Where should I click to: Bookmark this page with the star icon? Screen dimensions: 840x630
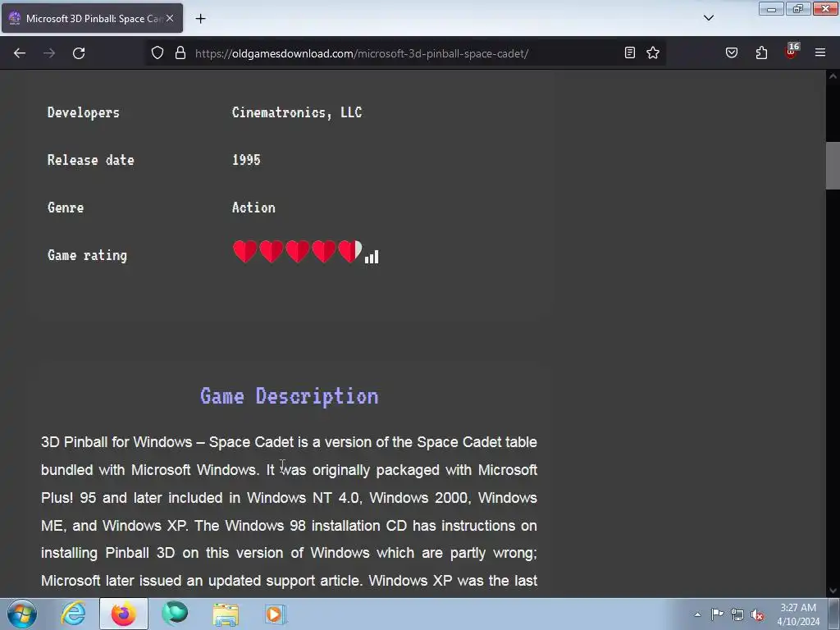click(653, 52)
